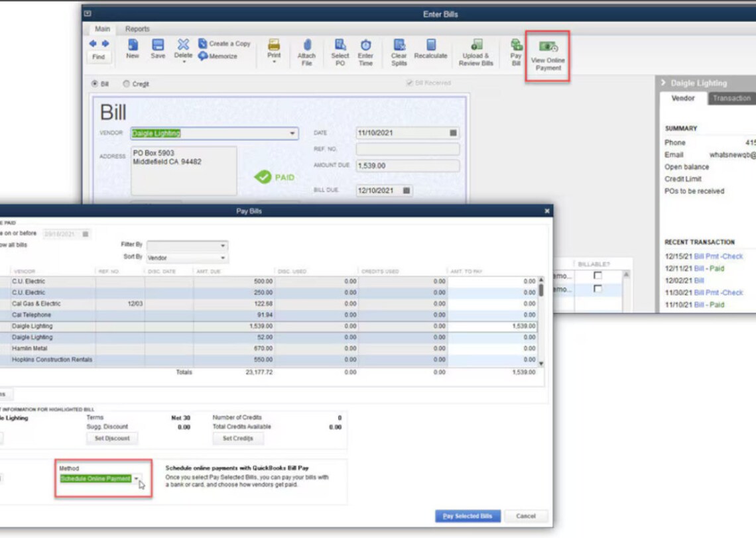Select the Bill radio button
The image size is (756, 538).
tap(94, 83)
